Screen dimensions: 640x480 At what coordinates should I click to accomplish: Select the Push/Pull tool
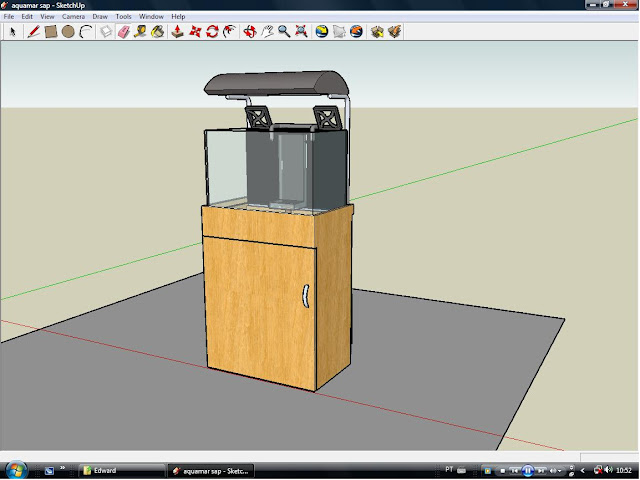pos(178,31)
